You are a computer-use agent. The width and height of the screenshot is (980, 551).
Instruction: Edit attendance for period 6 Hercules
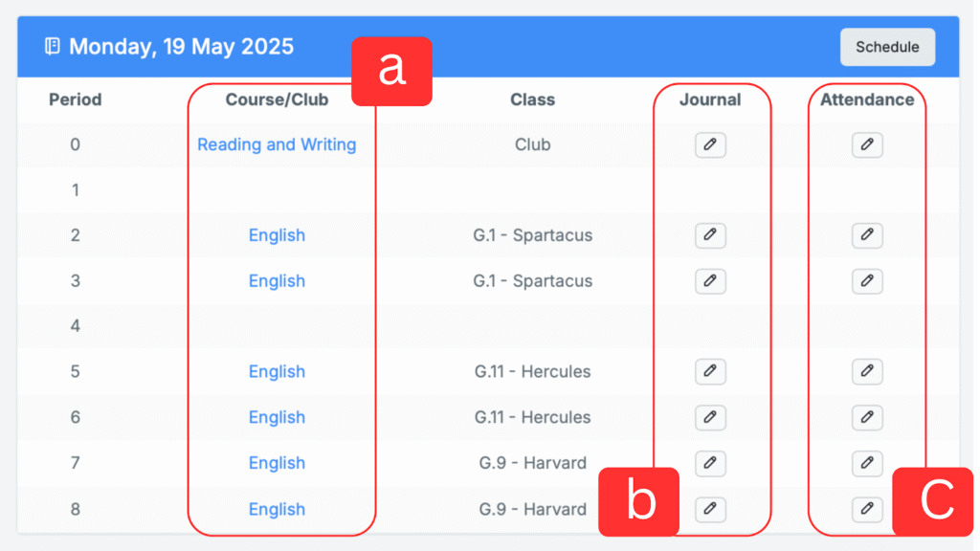[867, 417]
